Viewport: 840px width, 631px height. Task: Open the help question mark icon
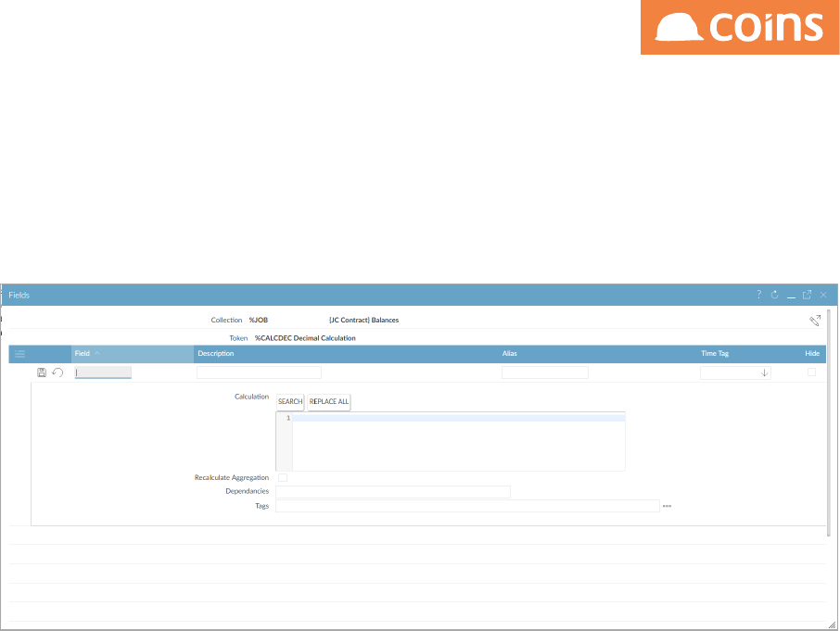(x=758, y=295)
